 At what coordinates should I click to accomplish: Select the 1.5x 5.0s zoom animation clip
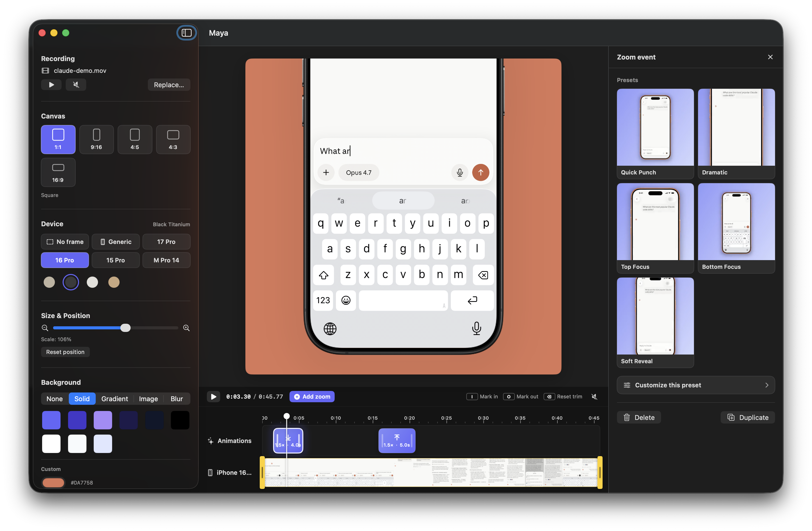(x=397, y=440)
